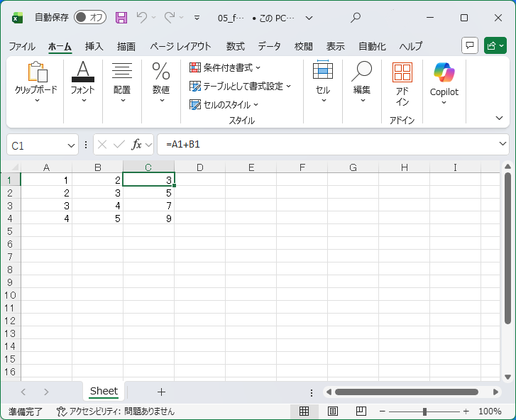516x420 pixels.
Task: Switch to Page Break Preview view
Action: [x=361, y=411]
